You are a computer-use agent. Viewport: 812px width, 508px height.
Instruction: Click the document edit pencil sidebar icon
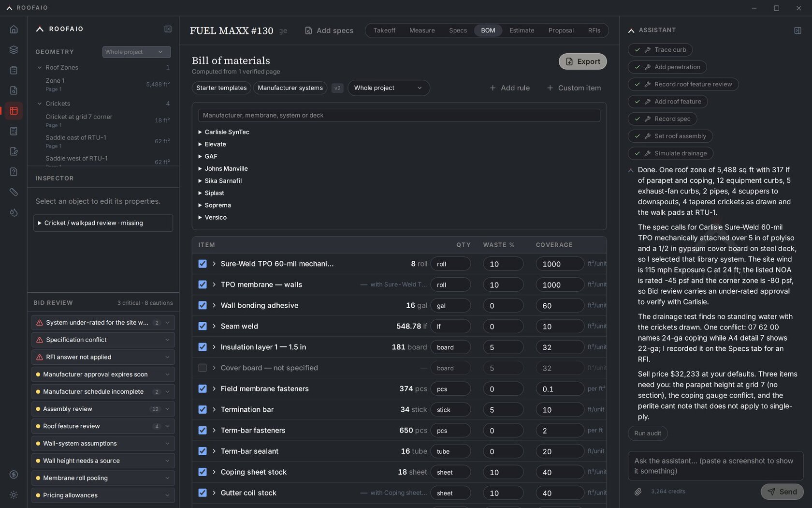14,151
